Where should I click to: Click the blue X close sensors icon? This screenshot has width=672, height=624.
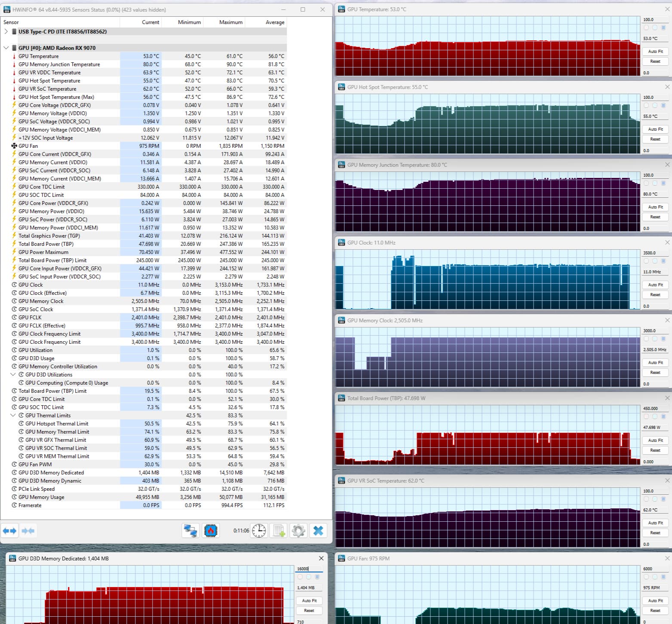pos(318,531)
